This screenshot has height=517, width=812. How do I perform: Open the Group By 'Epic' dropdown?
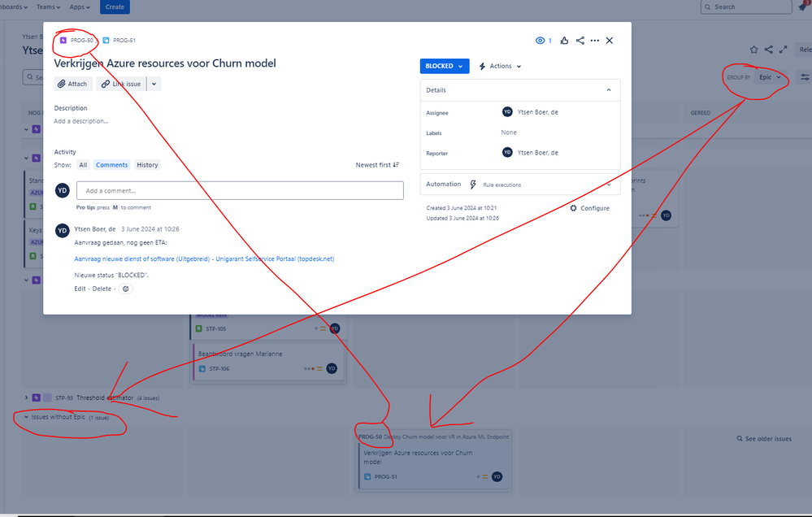[770, 76]
